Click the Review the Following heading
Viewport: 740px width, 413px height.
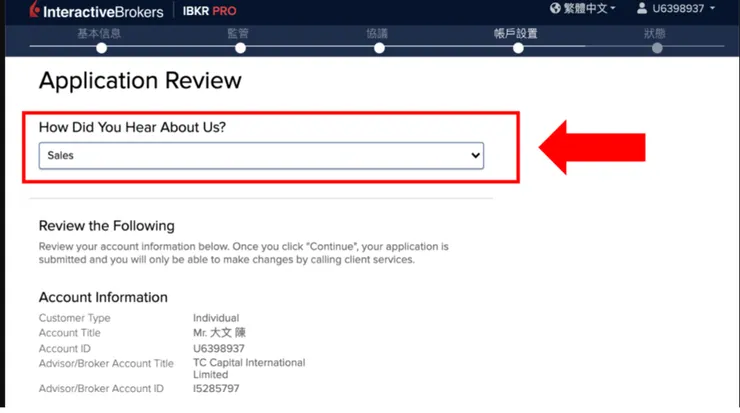107,226
